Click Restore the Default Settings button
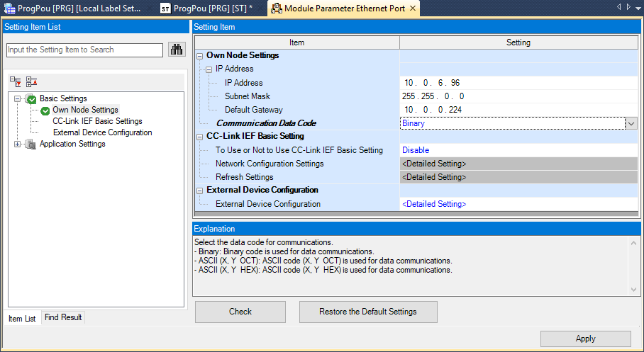This screenshot has width=644, height=352. pyautogui.click(x=368, y=312)
